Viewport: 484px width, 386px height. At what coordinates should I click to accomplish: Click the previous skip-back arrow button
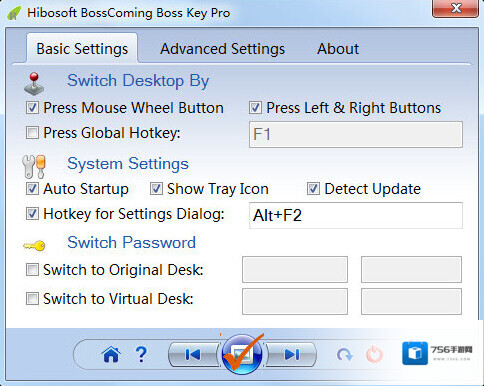pos(194,355)
